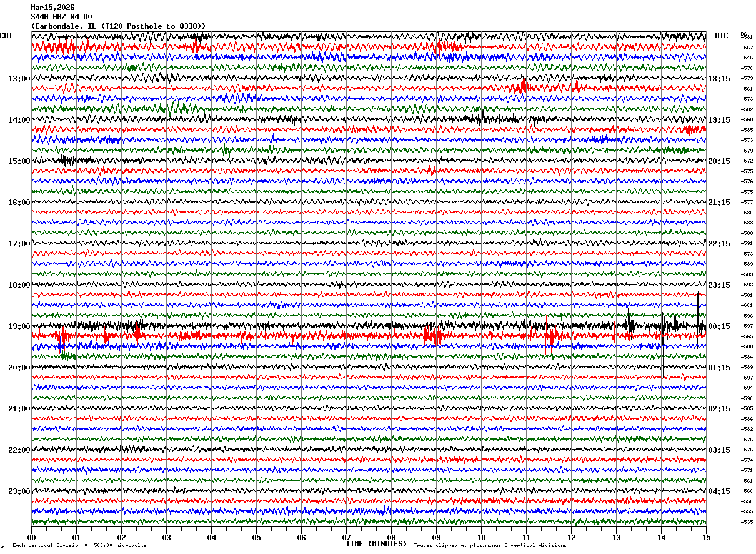Select the "17:00" CDT time label

(x=19, y=244)
